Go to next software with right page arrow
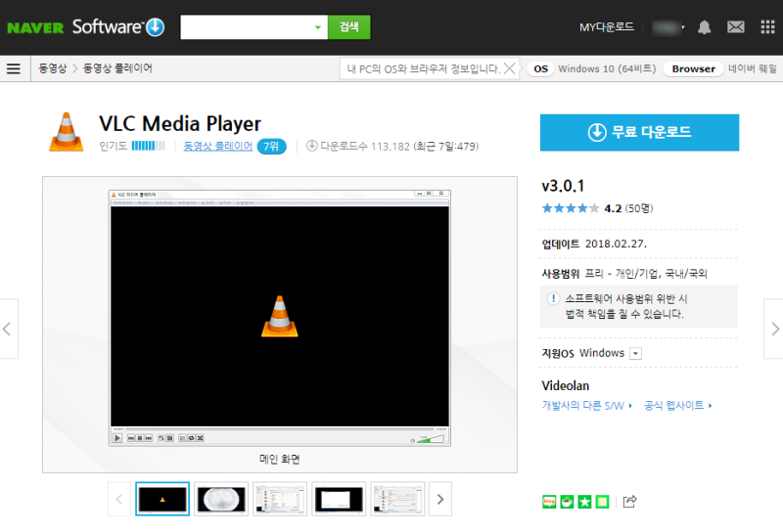Screen dimensions: 783x532 (773, 329)
